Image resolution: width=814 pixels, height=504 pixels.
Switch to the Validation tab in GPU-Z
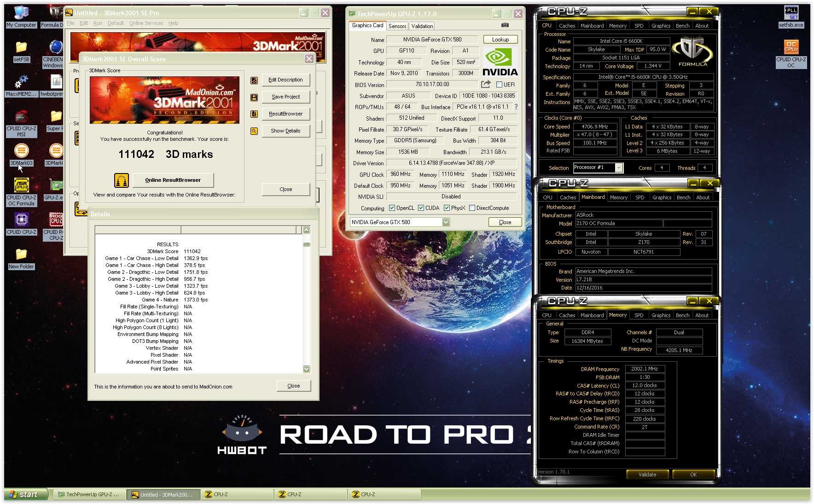point(422,26)
